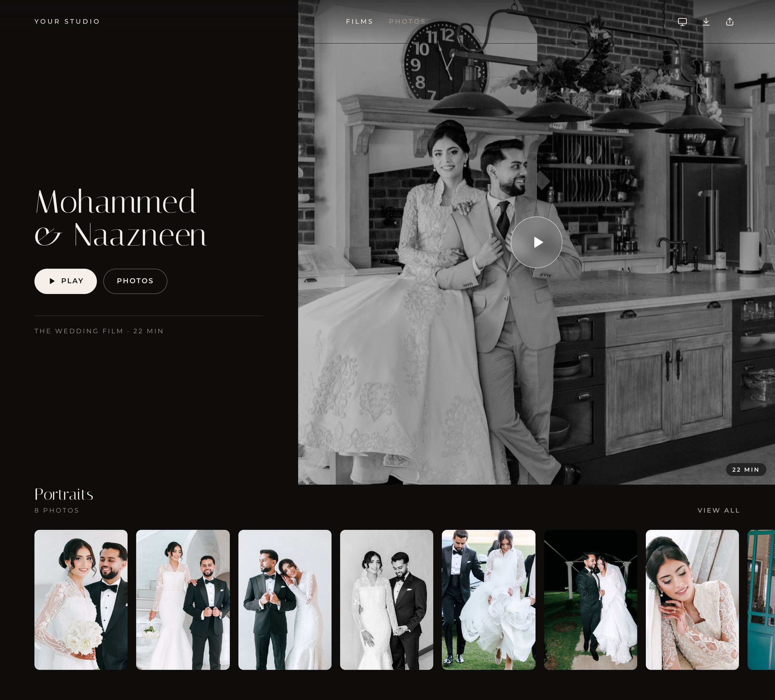The height and width of the screenshot is (700, 775).
Task: Click the download icon in header
Action: tap(706, 22)
